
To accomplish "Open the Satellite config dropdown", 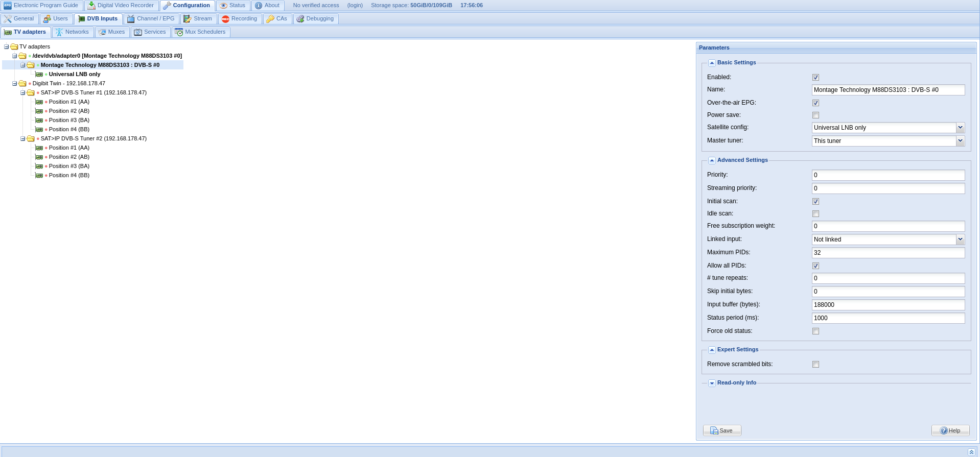I will coord(960,128).
